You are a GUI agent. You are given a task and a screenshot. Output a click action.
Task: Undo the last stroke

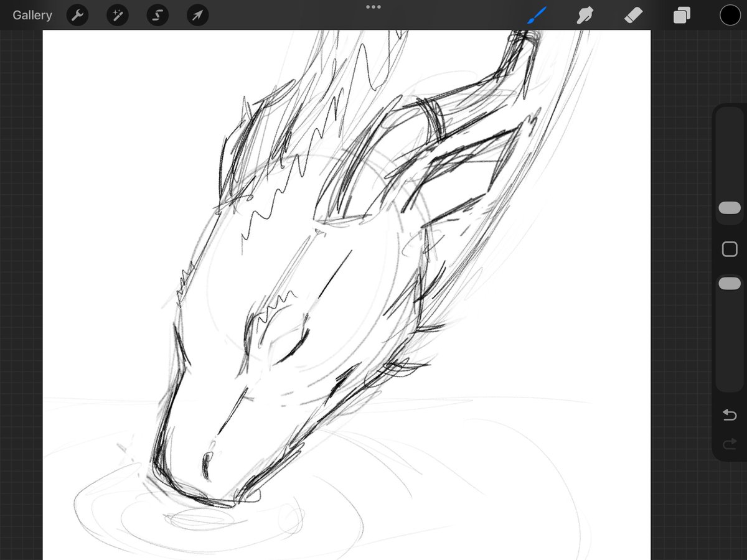pos(730,416)
